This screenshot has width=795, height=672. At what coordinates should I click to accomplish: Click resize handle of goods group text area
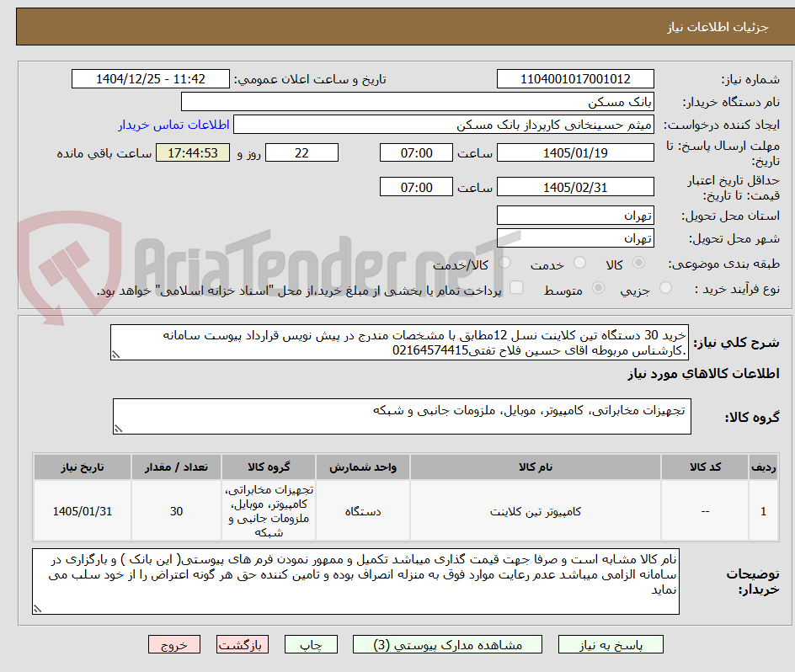point(118,429)
